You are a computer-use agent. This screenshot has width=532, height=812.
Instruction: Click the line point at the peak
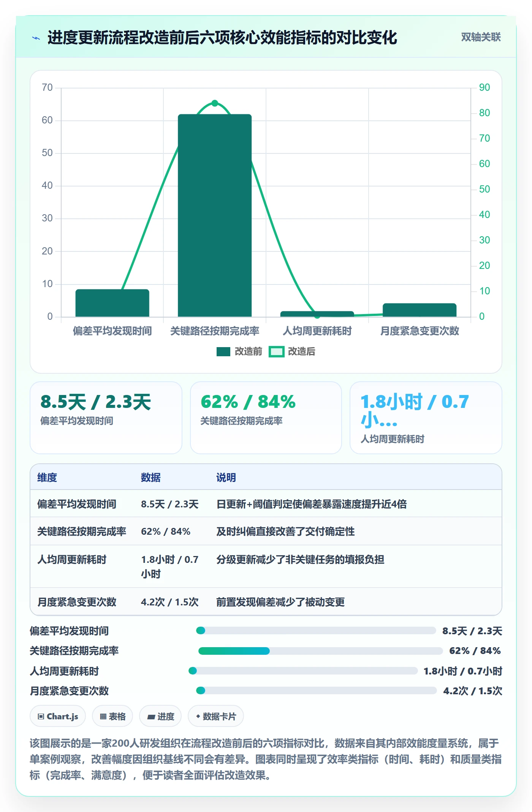tap(215, 103)
